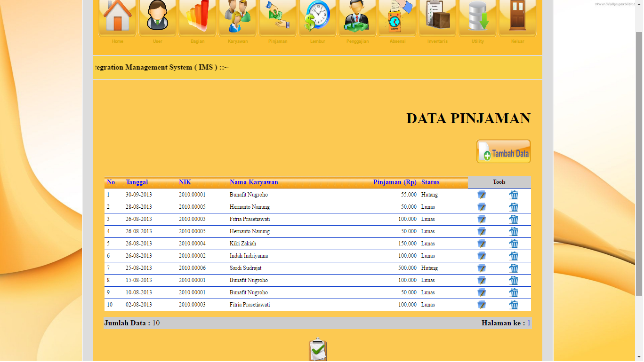Click the Tambah Data button
The image size is (644, 362).
pos(504,151)
